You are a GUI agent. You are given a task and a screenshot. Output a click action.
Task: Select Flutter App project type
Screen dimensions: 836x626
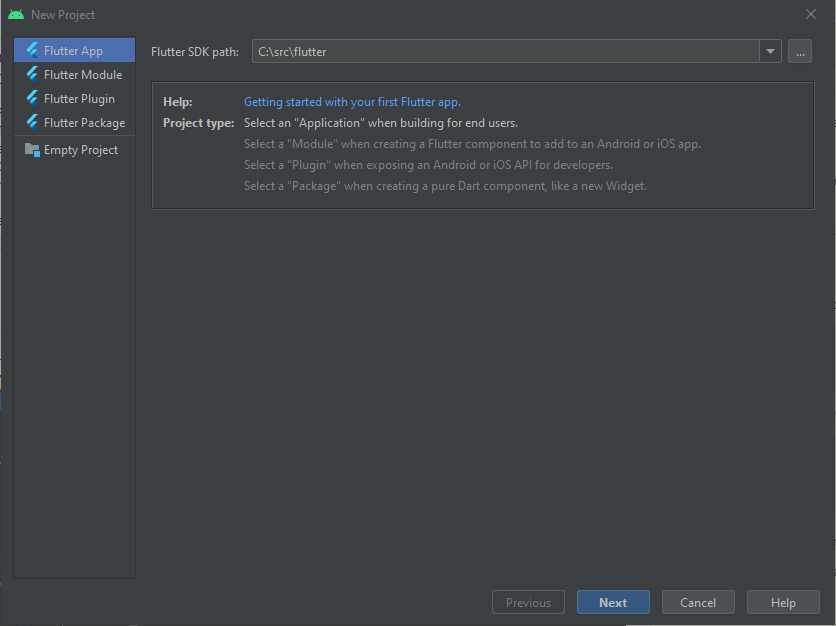(x=75, y=50)
